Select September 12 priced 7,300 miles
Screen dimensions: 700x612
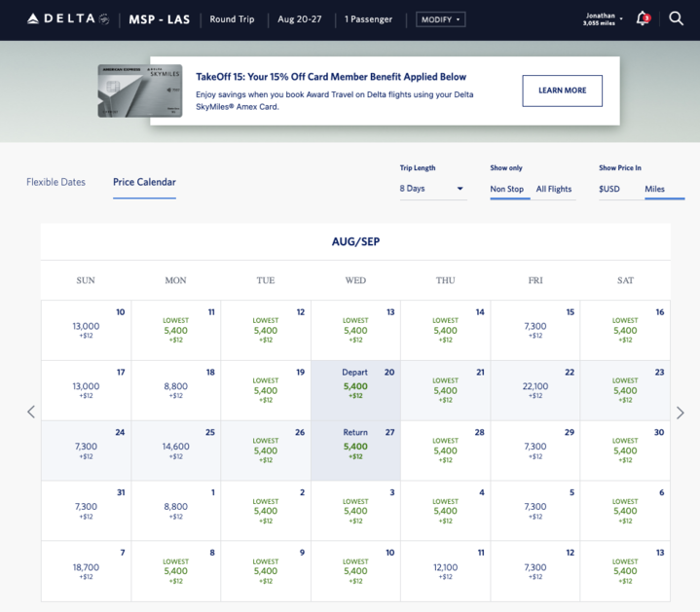(535, 571)
